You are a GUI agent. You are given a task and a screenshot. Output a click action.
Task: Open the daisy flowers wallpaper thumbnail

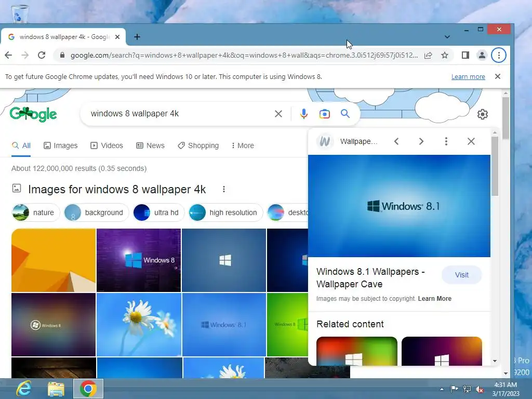click(x=139, y=325)
